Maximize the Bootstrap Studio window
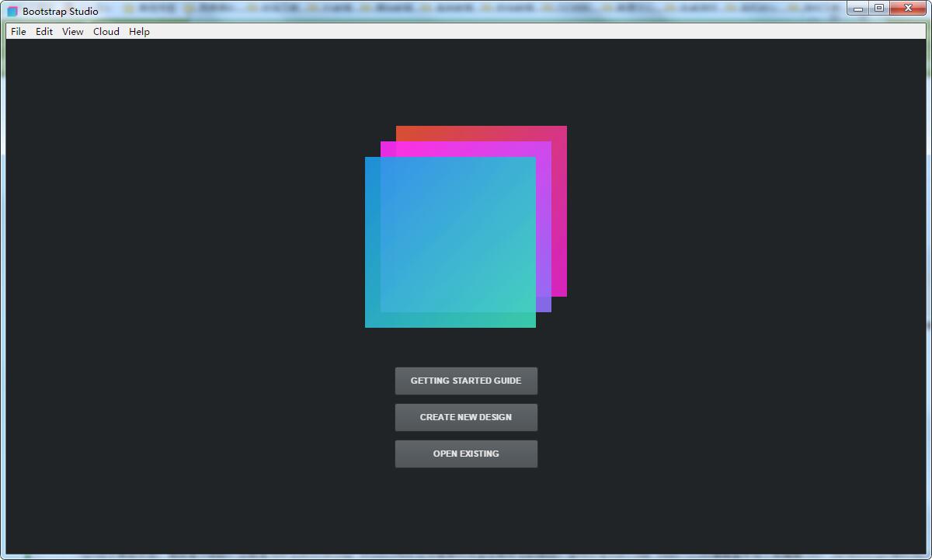Viewport: 932px width, 560px height. (x=879, y=9)
